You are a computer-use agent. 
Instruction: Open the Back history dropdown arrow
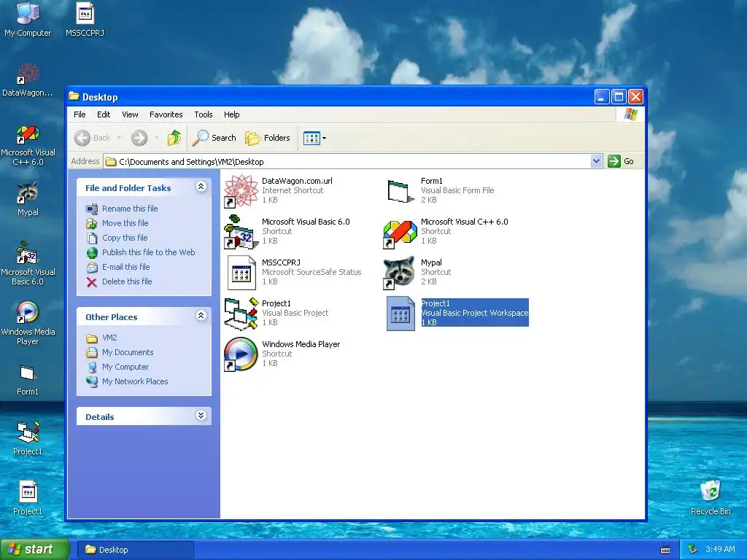tap(119, 138)
